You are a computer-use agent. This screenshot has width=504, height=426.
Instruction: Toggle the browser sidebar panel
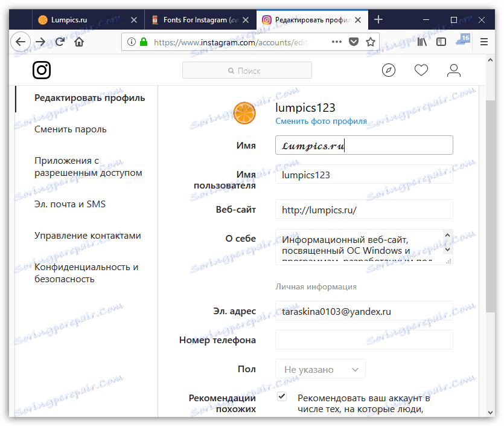pos(441,42)
